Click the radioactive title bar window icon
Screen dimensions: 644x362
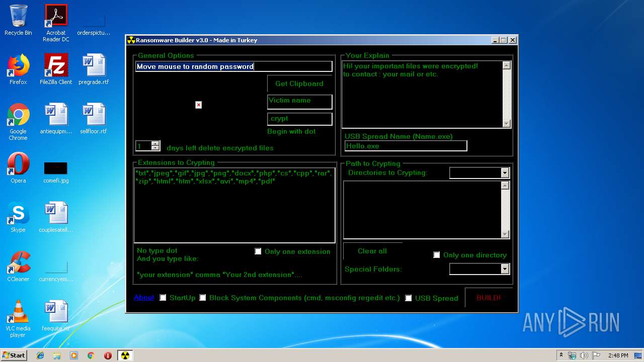pyautogui.click(x=131, y=40)
